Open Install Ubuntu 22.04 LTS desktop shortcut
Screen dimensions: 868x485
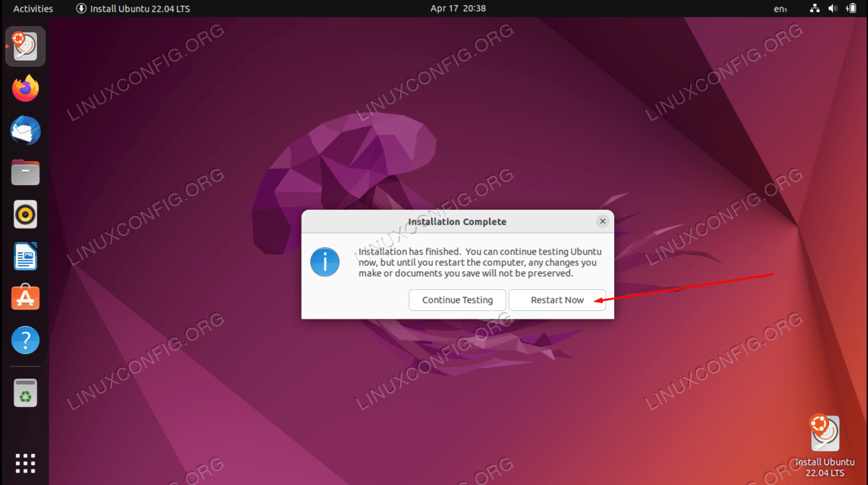(x=825, y=445)
